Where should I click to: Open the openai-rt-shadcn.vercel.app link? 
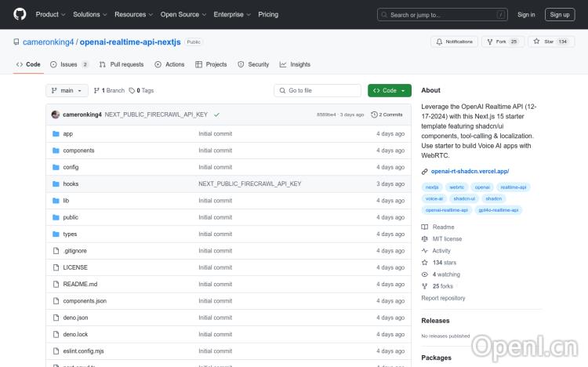tap(470, 171)
